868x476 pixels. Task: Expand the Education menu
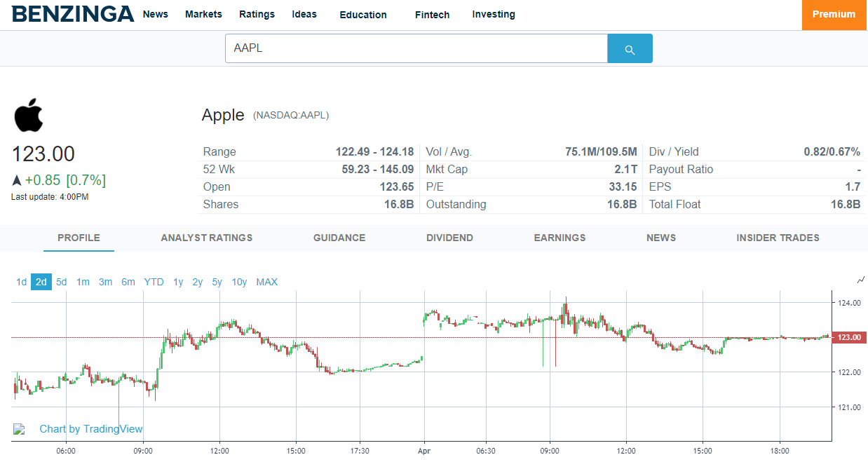coord(363,15)
